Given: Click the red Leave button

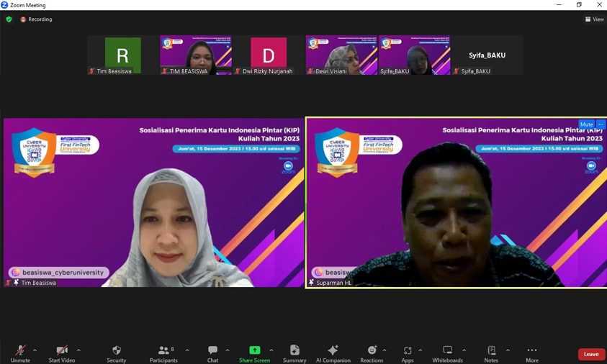Looking at the screenshot, I should pos(590,354).
